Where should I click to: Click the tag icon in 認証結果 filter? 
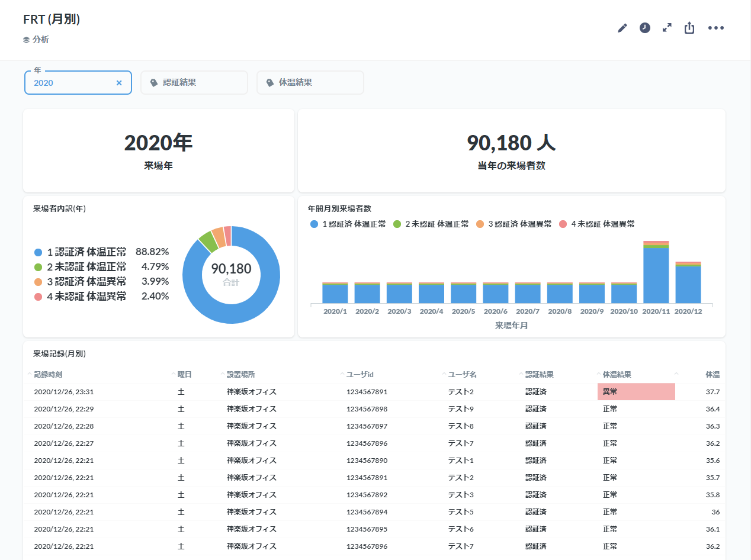coord(154,83)
